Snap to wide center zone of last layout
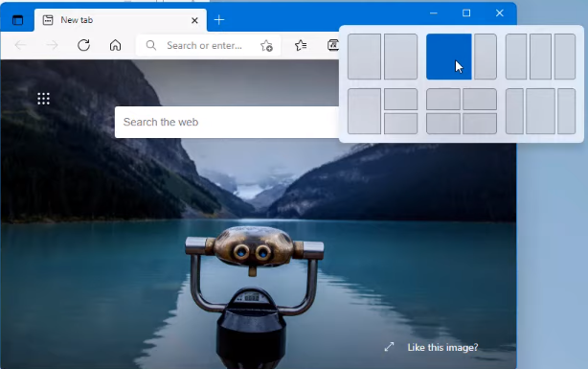 pyautogui.click(x=540, y=111)
